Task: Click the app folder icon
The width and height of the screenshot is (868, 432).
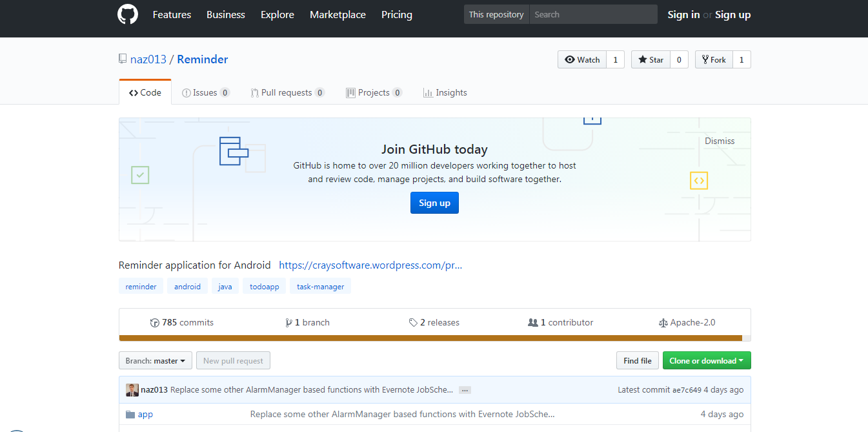Action: pyautogui.click(x=130, y=415)
